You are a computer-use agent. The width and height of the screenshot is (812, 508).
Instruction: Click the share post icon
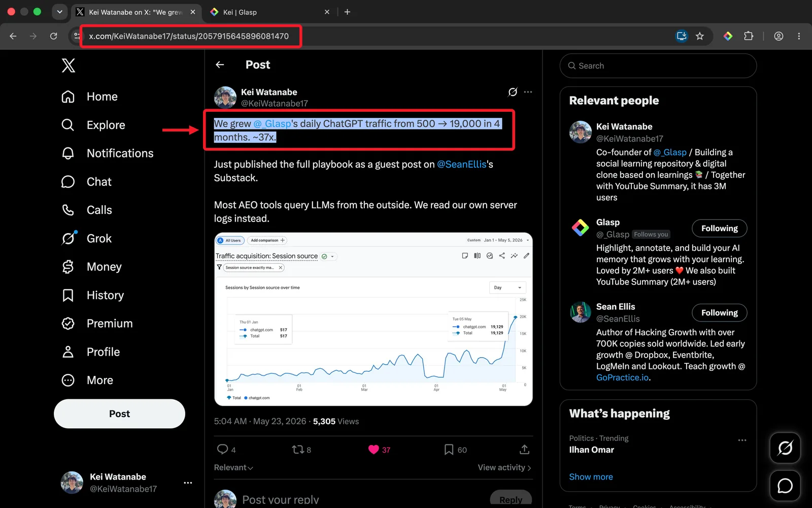click(524, 450)
